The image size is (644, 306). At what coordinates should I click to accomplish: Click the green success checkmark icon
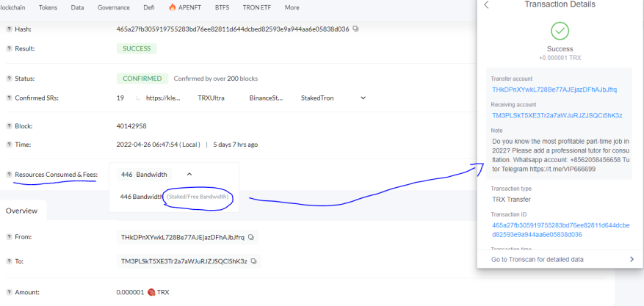pyautogui.click(x=560, y=31)
